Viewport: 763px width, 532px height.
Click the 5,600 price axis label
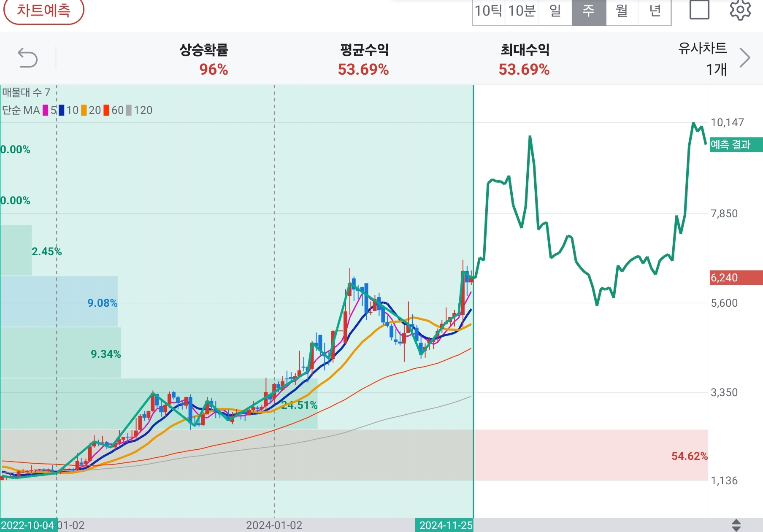tap(724, 303)
